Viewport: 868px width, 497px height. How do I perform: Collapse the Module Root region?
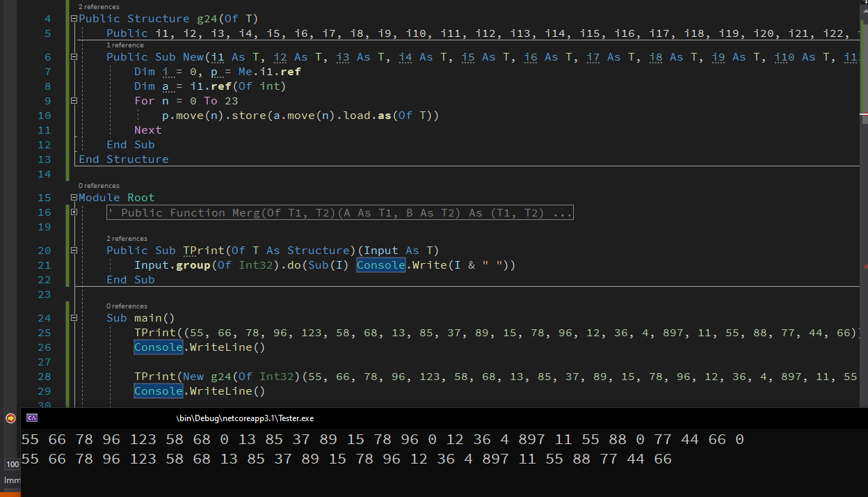pyautogui.click(x=74, y=197)
